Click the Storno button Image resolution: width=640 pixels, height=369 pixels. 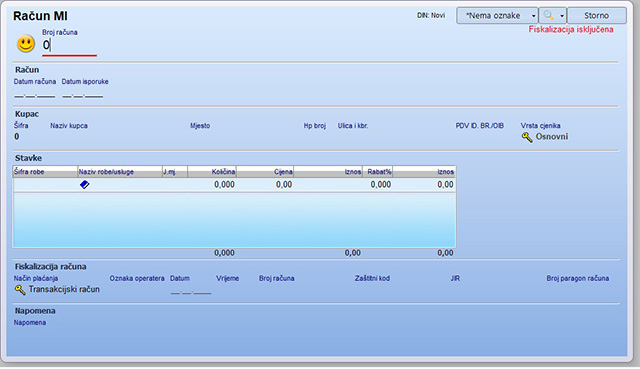pyautogui.click(x=596, y=16)
